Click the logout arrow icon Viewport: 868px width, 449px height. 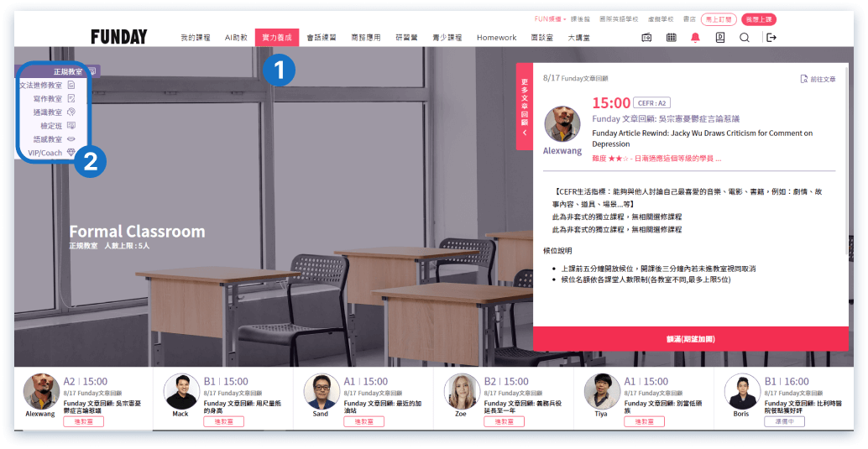771,38
